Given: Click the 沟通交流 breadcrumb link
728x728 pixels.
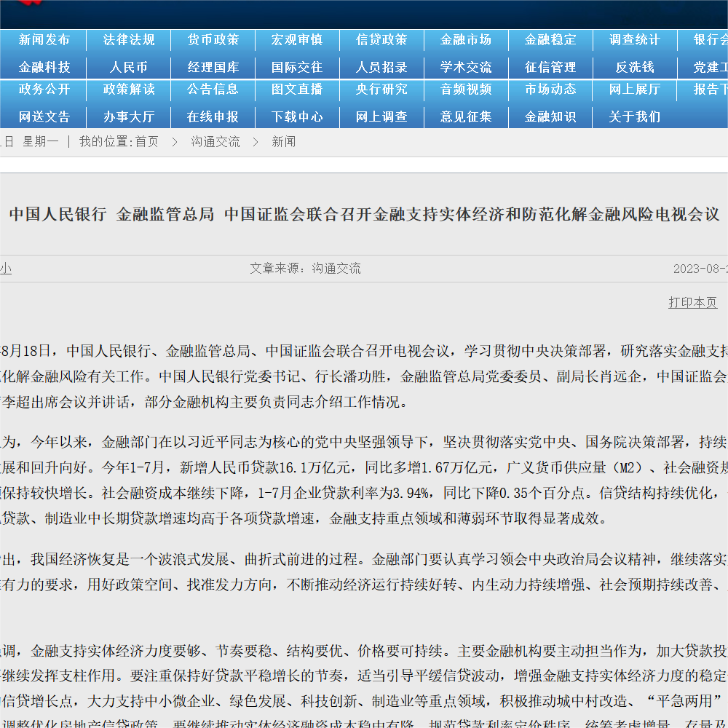Looking at the screenshot, I should 215,142.
